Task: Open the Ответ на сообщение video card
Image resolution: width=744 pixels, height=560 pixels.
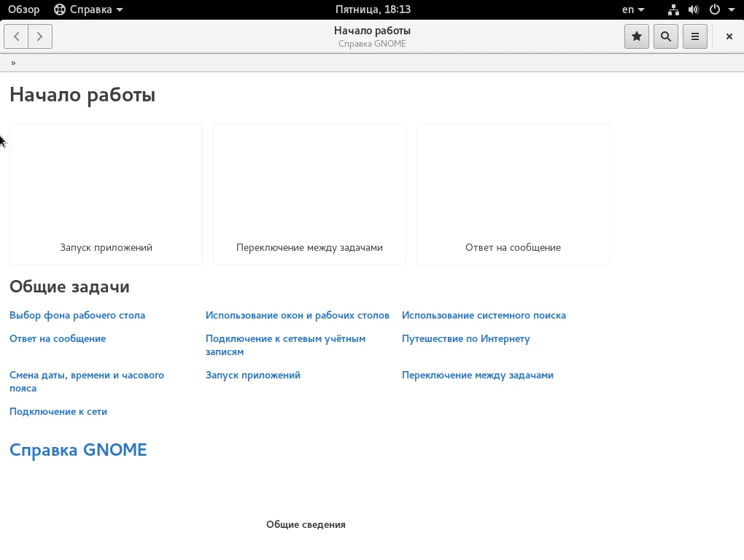Action: (513, 194)
